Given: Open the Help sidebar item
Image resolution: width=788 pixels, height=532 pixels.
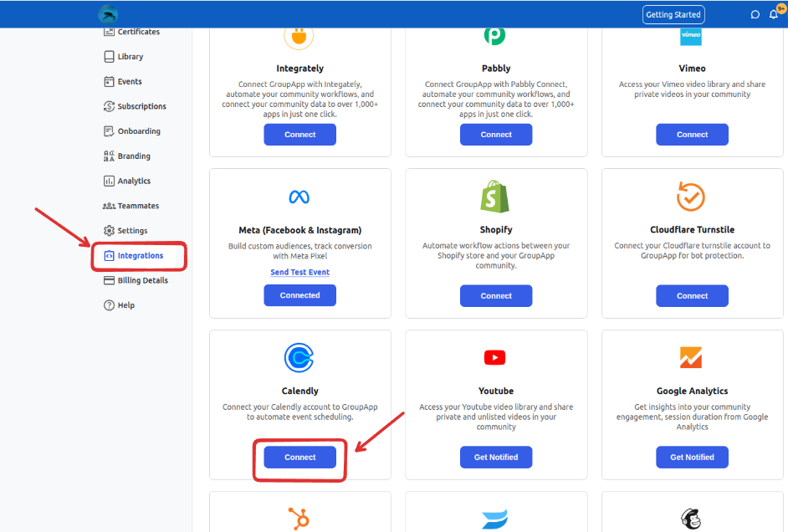Looking at the screenshot, I should 119,305.
